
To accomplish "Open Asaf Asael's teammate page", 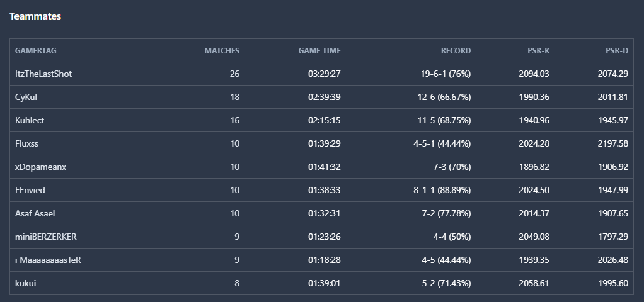I will pos(35,213).
